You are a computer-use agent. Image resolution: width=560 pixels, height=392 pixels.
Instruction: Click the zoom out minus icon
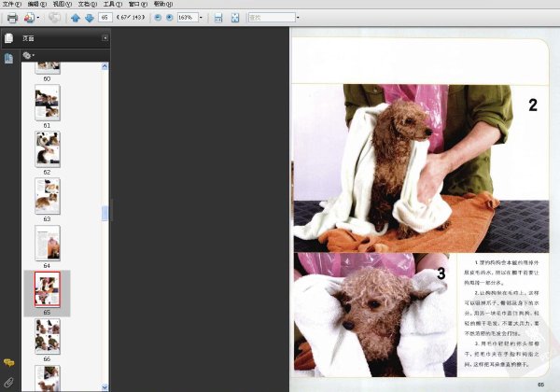click(158, 18)
